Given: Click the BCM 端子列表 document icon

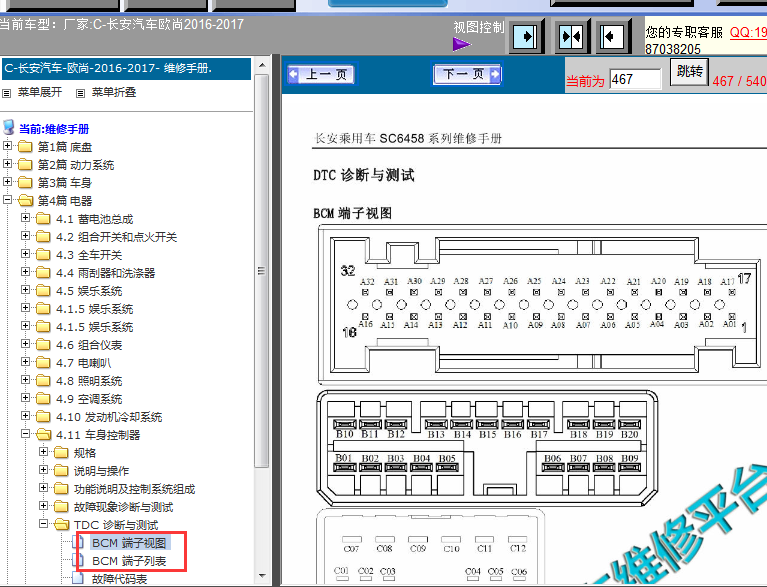Looking at the screenshot, I should coord(78,560).
